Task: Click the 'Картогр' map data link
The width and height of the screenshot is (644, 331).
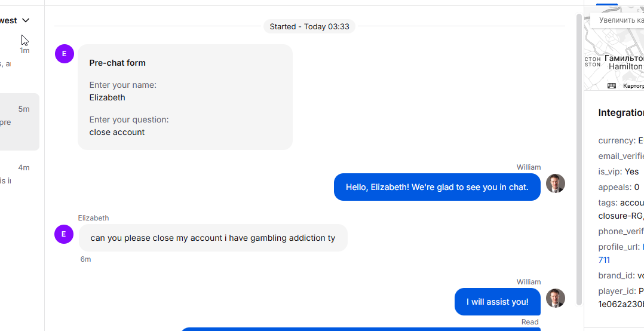Action: pyautogui.click(x=633, y=86)
